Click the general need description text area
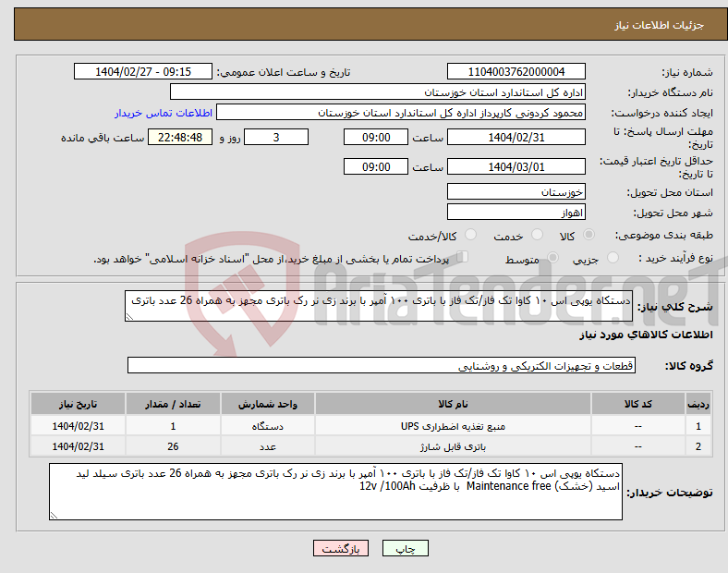 coord(379,306)
